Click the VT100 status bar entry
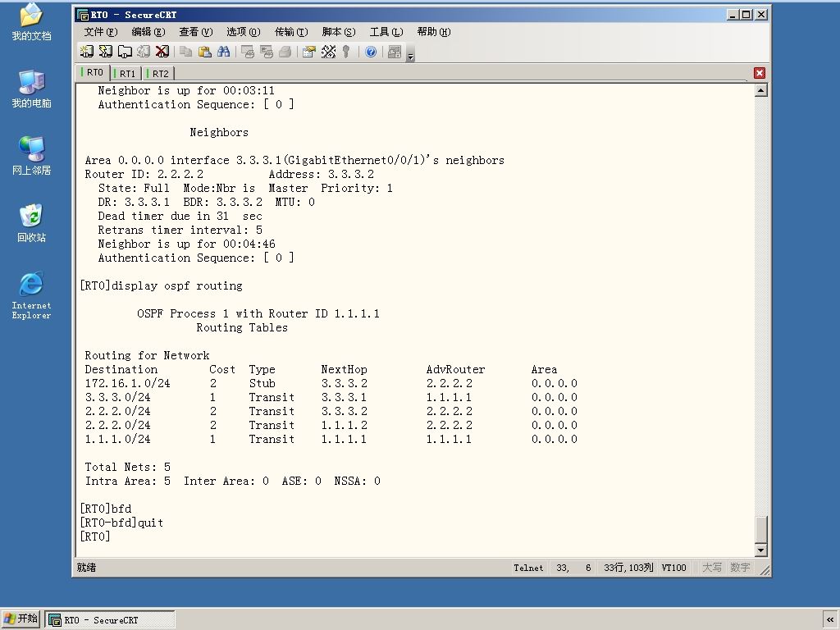The height and width of the screenshot is (630, 840). (673, 568)
